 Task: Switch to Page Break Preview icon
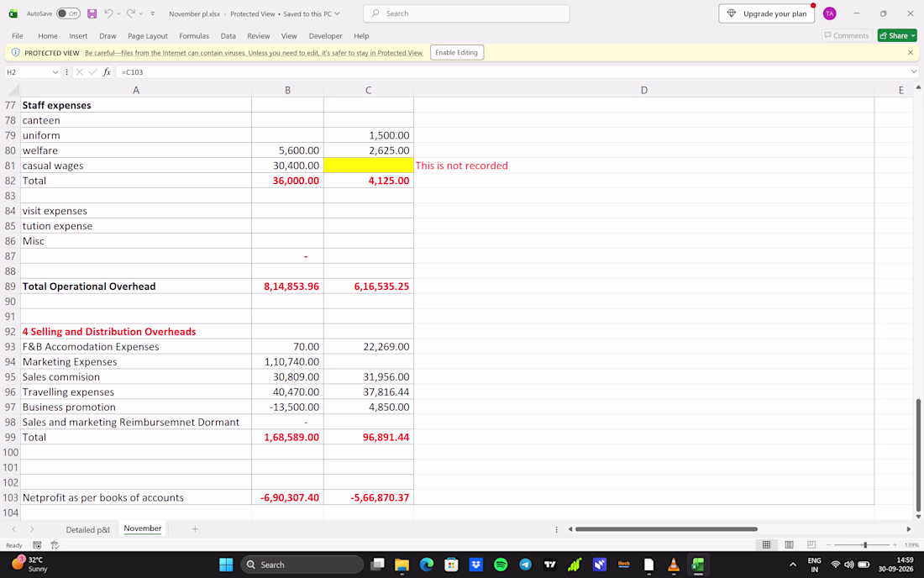811,545
